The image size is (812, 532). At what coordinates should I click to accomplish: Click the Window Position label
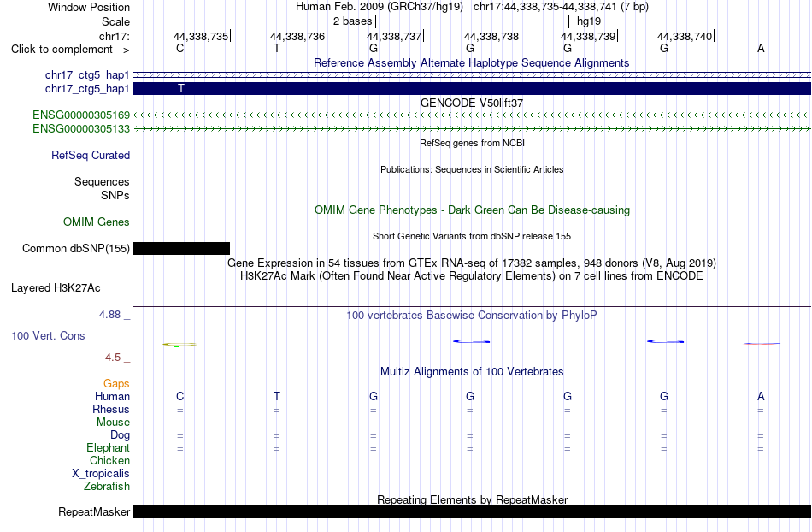(x=89, y=7)
